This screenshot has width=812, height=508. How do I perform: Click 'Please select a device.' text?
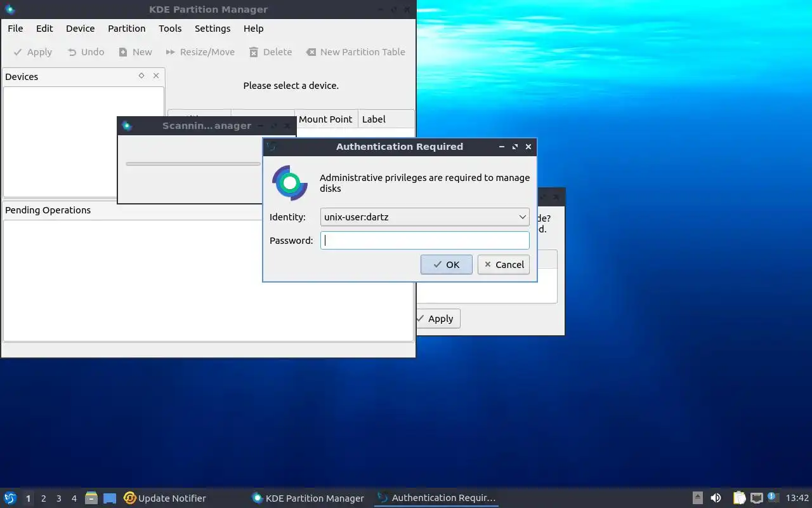point(291,86)
